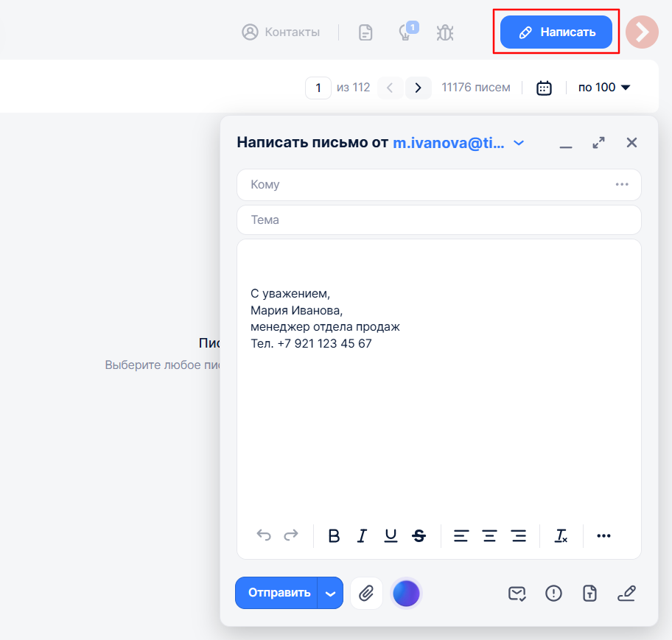Expand sender address dropdown chevron

coord(519,143)
